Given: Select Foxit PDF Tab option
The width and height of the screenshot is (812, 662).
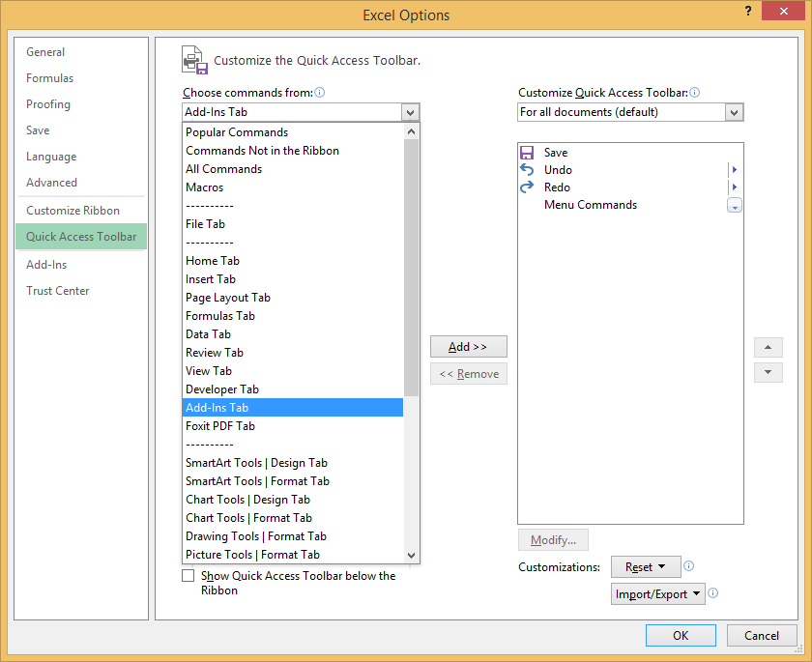Looking at the screenshot, I should coord(293,426).
